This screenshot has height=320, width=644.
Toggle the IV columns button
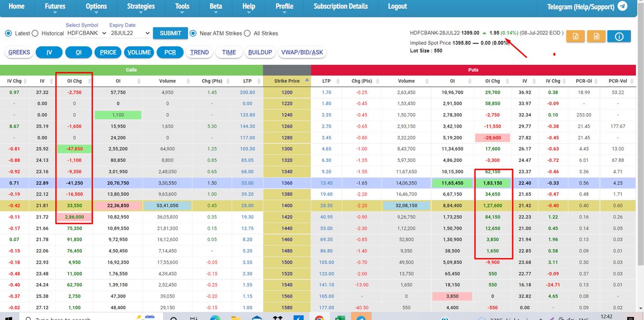[x=49, y=53]
